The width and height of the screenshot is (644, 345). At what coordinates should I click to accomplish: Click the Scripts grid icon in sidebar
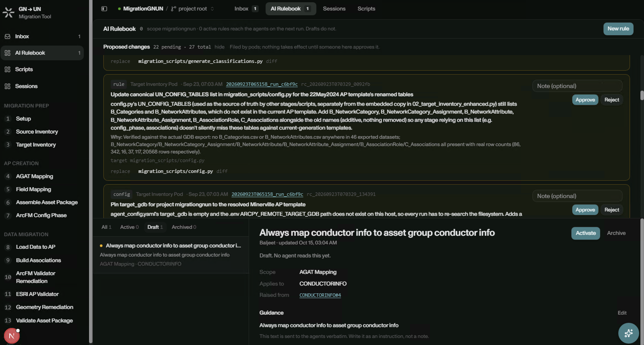coord(8,69)
